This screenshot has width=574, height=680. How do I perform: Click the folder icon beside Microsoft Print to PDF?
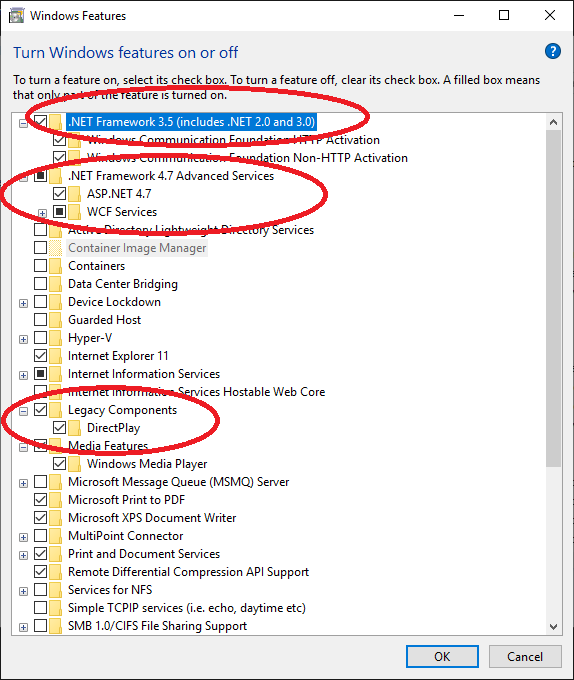tap(55, 500)
